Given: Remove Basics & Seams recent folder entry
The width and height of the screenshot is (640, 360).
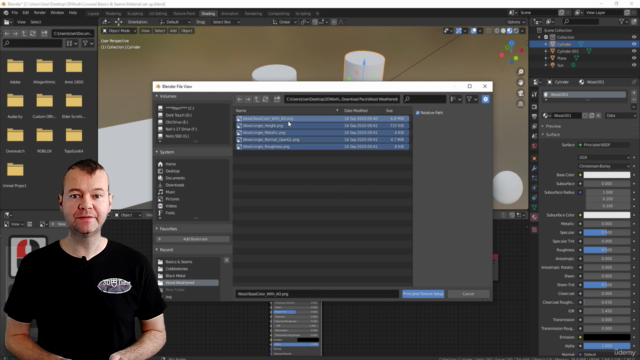Looking at the screenshot, I should click(x=227, y=260).
